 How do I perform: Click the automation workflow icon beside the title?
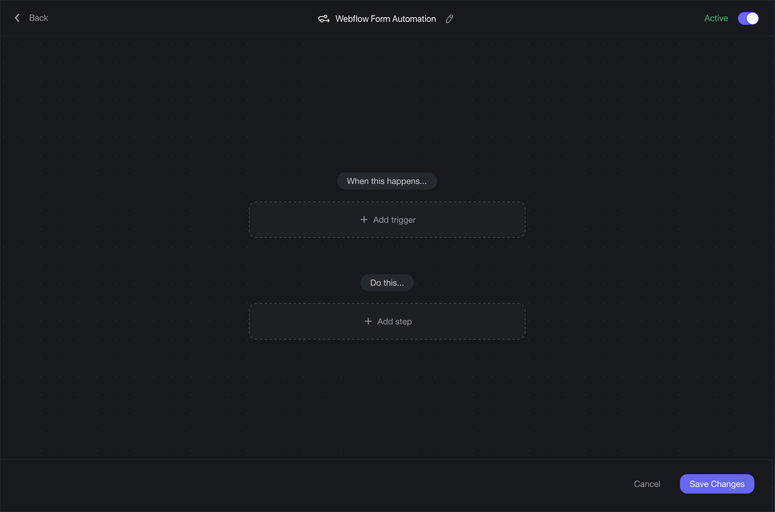click(324, 19)
